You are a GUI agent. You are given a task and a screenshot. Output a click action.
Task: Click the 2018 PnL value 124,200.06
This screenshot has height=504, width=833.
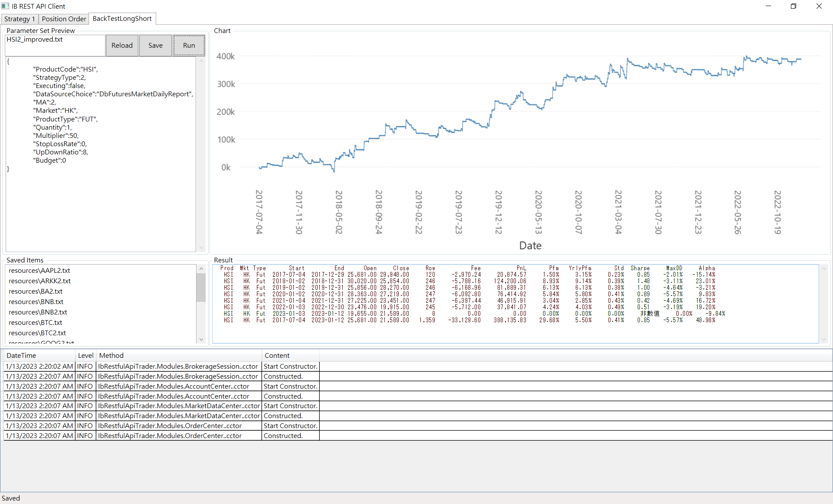click(x=510, y=281)
